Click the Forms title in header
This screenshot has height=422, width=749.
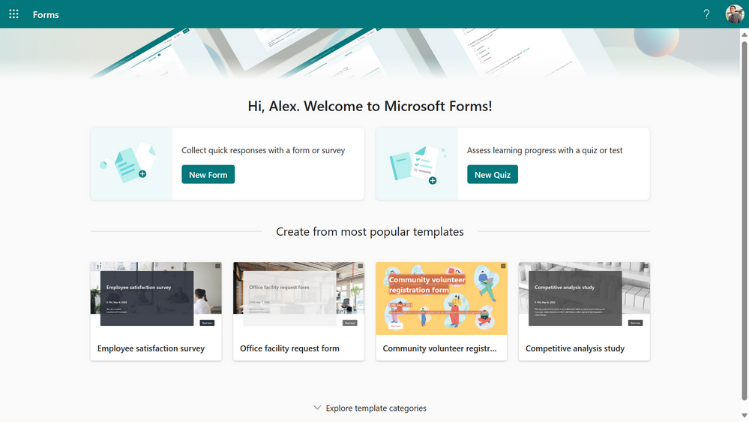46,15
